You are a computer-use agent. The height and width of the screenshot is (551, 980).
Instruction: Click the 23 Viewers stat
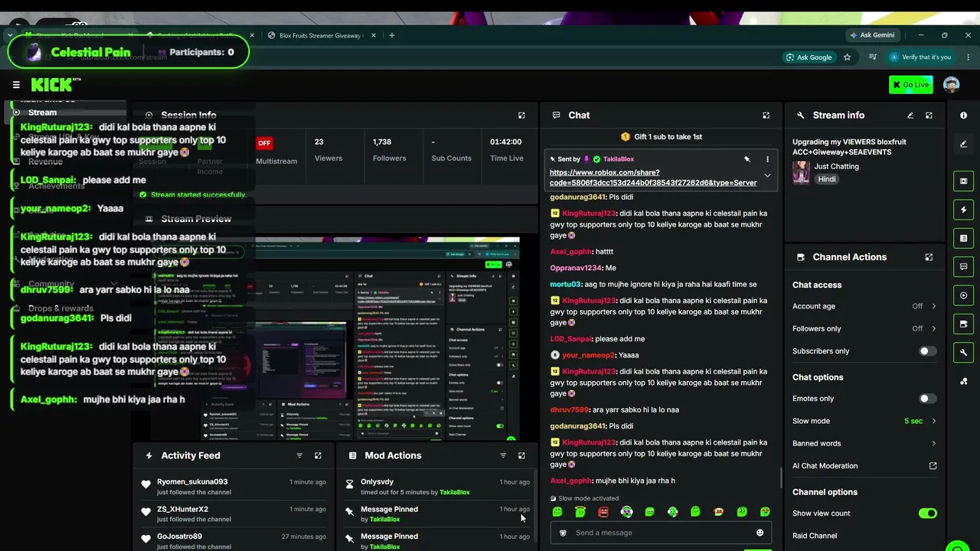(328, 150)
